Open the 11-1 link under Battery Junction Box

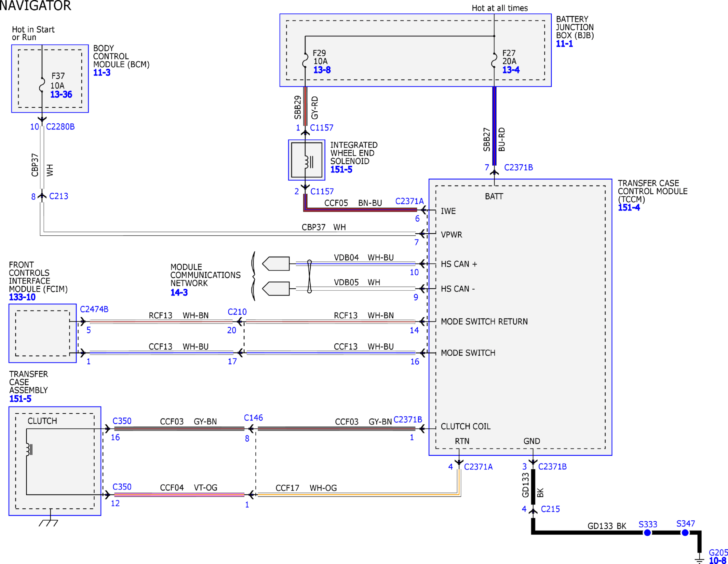pyautogui.click(x=564, y=44)
